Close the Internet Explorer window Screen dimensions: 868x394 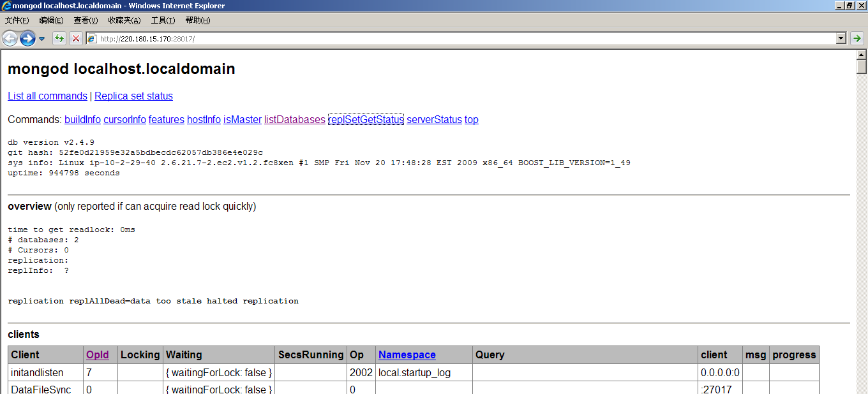860,6
